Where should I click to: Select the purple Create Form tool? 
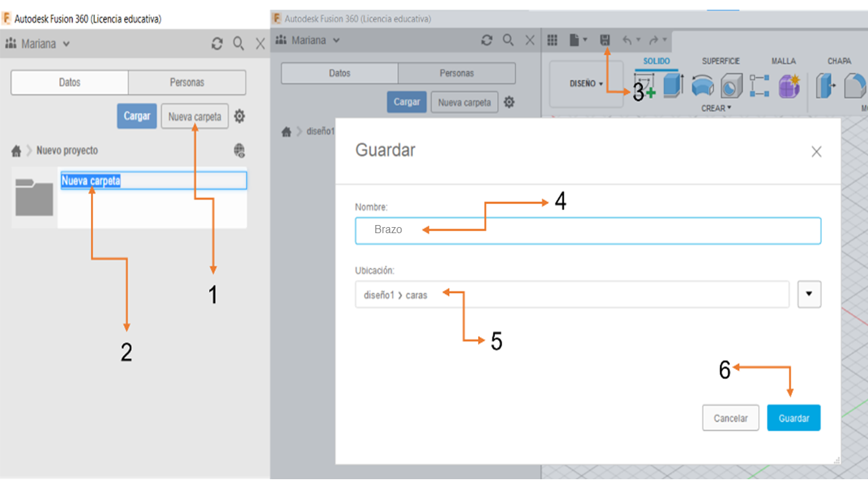coord(789,86)
